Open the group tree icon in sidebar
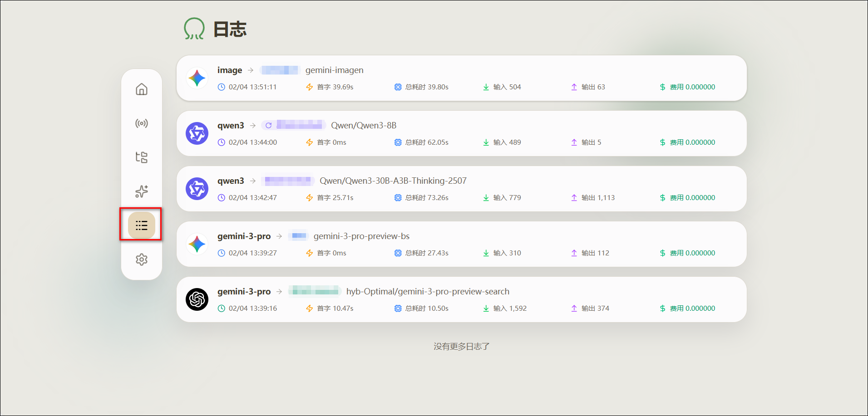This screenshot has height=416, width=868. point(142,157)
